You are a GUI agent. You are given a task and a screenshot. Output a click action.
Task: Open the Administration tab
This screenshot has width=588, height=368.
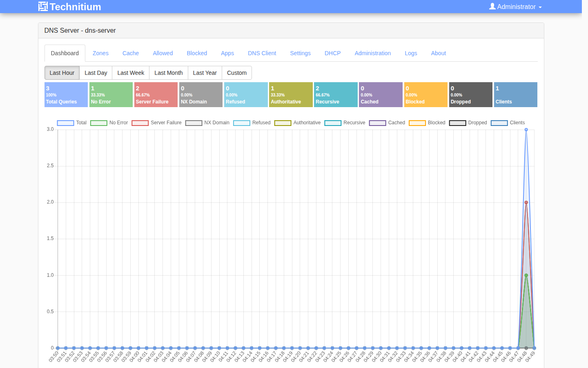pyautogui.click(x=373, y=53)
